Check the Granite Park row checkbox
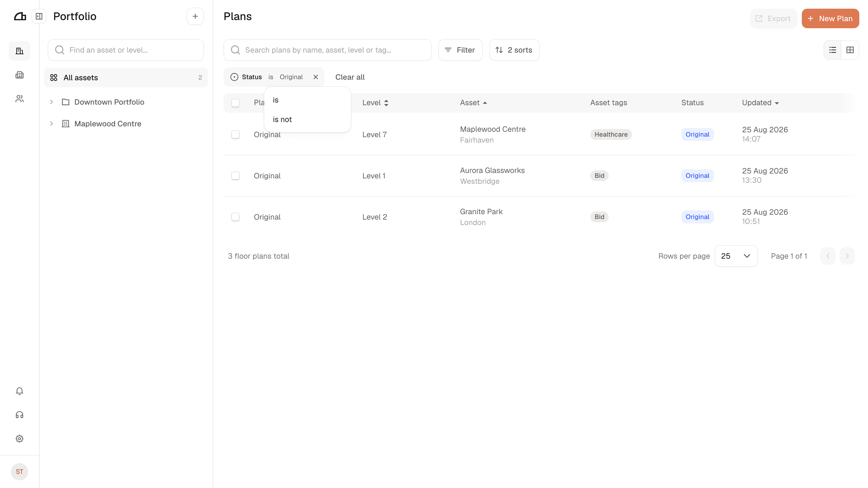The width and height of the screenshot is (868, 488). tap(235, 217)
